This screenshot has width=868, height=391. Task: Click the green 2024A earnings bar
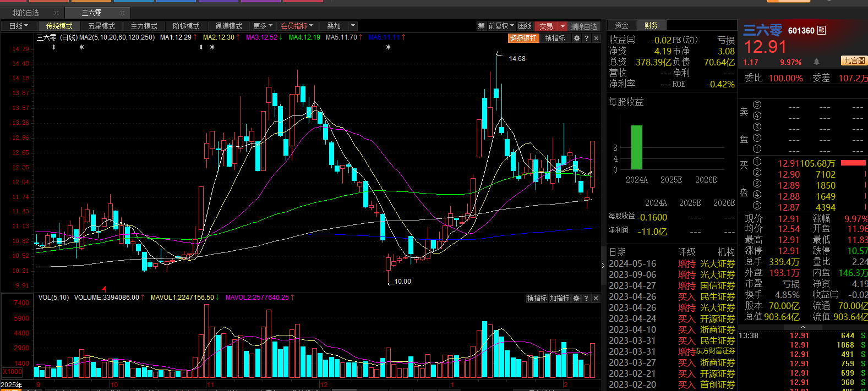pyautogui.click(x=637, y=147)
